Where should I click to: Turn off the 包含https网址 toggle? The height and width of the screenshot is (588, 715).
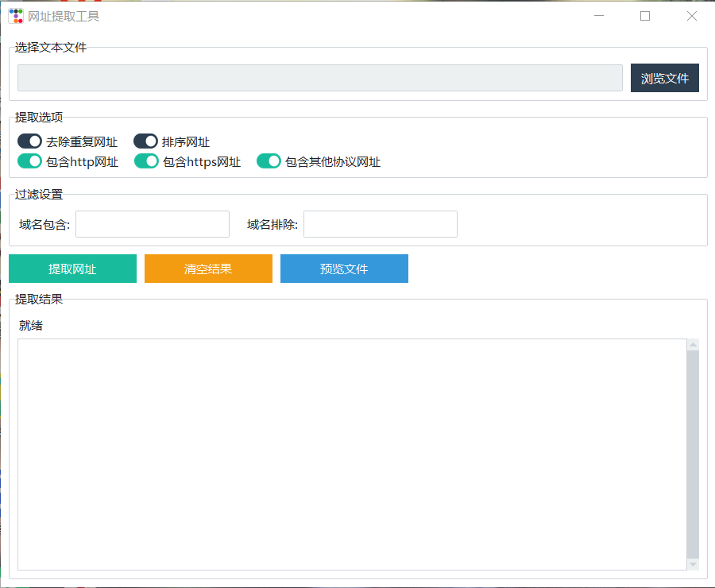pyautogui.click(x=146, y=161)
